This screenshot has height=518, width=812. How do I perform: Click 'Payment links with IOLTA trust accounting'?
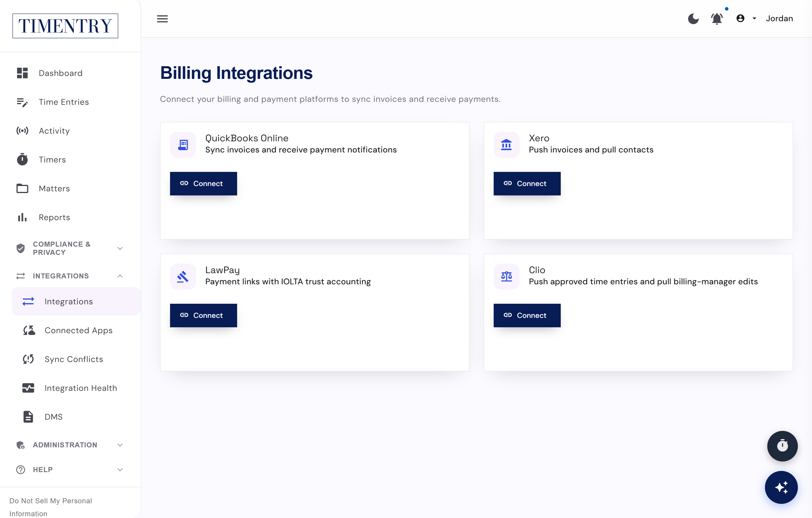pyautogui.click(x=288, y=282)
